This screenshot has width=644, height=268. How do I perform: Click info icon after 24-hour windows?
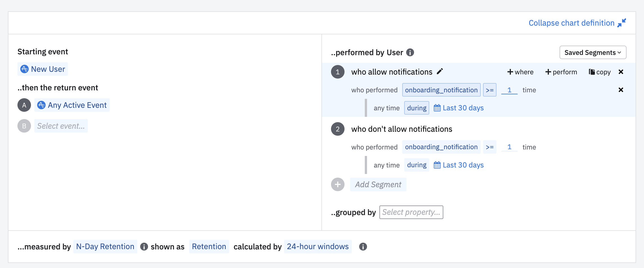363,247
